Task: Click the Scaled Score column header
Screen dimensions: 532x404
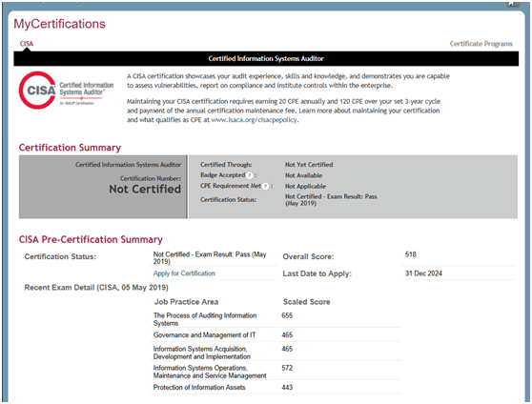Action: (x=306, y=302)
